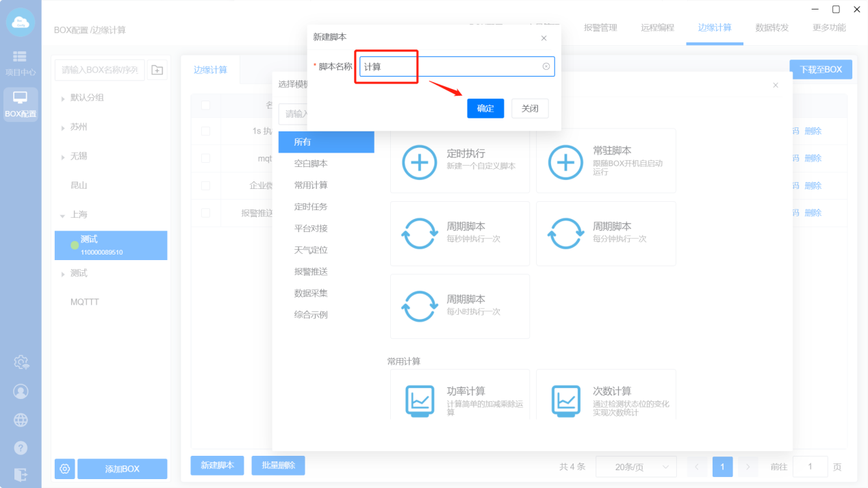Image resolution: width=868 pixels, height=488 pixels.
Task: Close the 新建脚本 dialog with X
Action: (x=544, y=38)
